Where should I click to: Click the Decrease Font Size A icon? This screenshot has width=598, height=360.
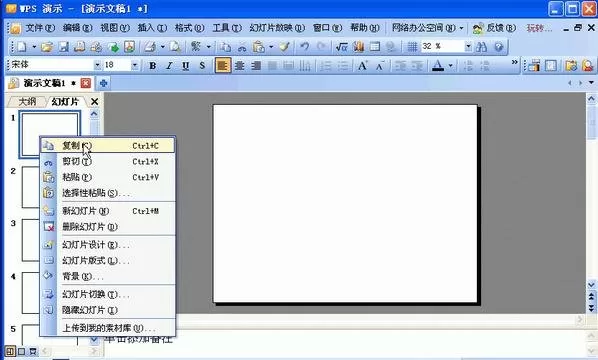point(379,66)
